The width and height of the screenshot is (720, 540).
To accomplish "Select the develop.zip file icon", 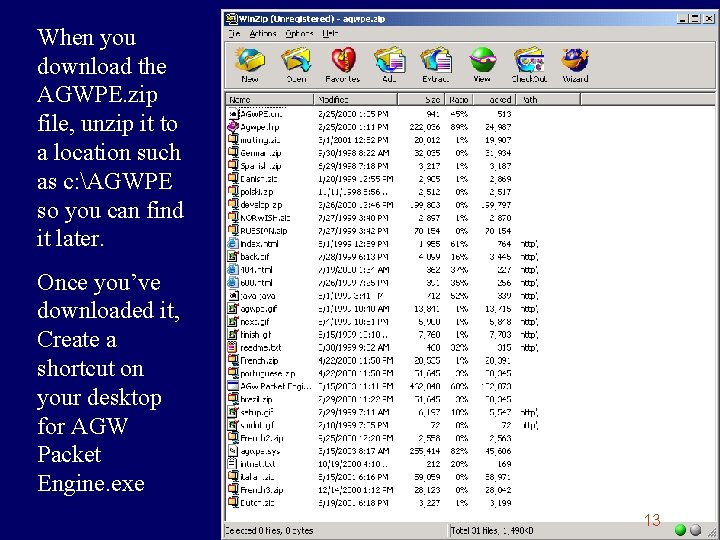I will [233, 204].
